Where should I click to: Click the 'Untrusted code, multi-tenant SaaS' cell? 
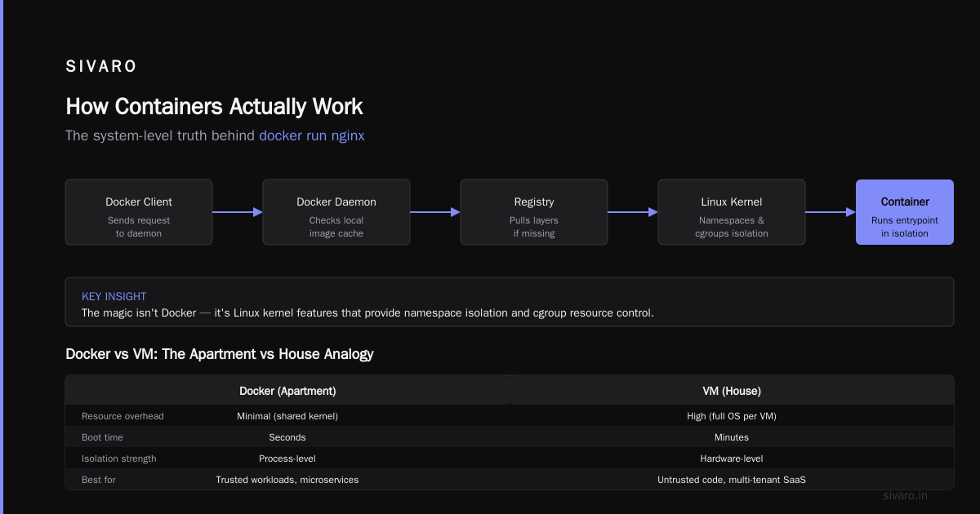pos(732,480)
